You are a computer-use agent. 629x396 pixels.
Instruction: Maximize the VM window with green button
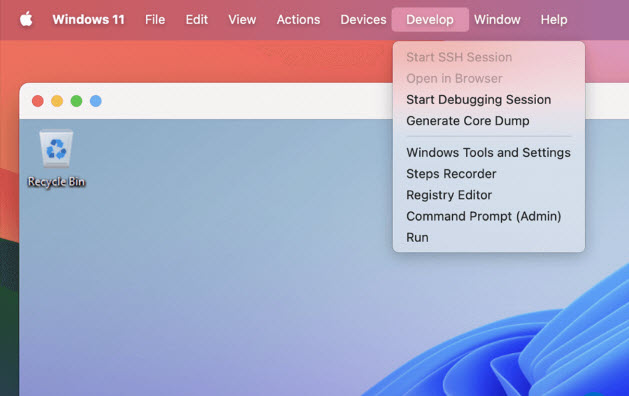[76, 101]
